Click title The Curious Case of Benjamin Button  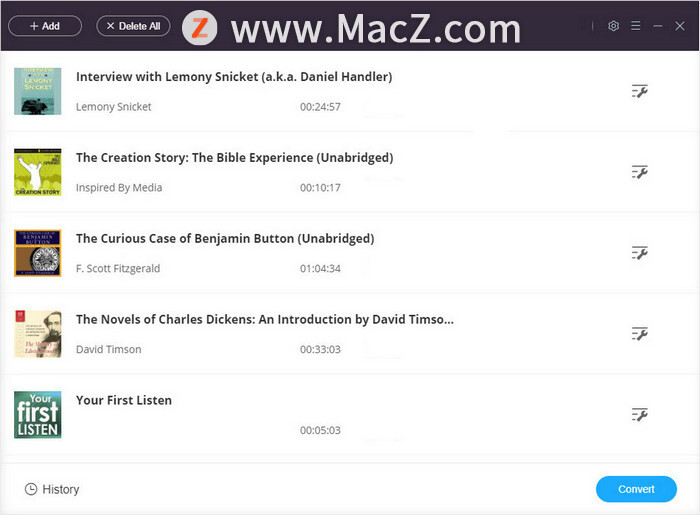pos(225,239)
